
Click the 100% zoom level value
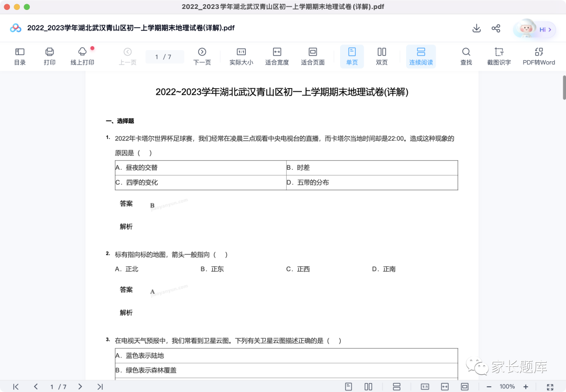tap(507, 387)
